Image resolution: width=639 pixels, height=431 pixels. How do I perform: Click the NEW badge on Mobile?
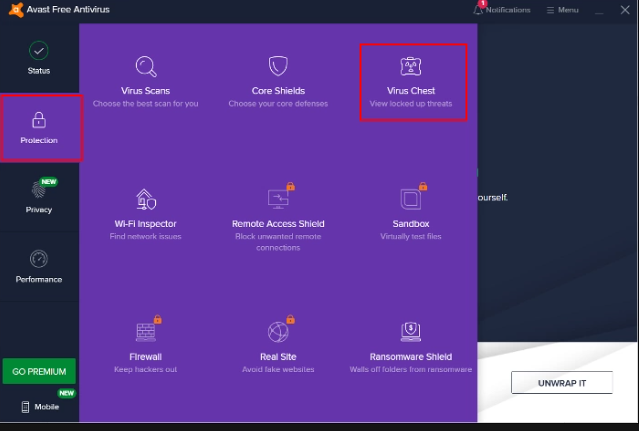click(66, 393)
